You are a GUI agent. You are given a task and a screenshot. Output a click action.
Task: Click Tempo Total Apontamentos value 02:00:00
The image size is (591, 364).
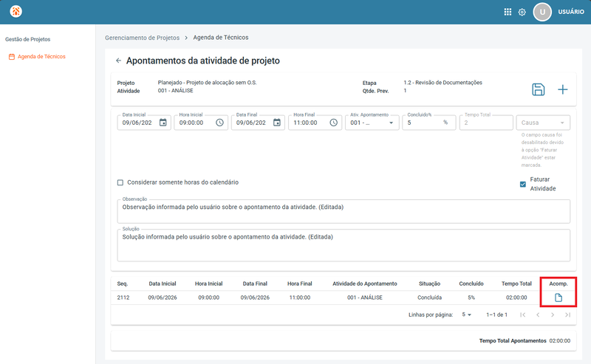coord(560,340)
